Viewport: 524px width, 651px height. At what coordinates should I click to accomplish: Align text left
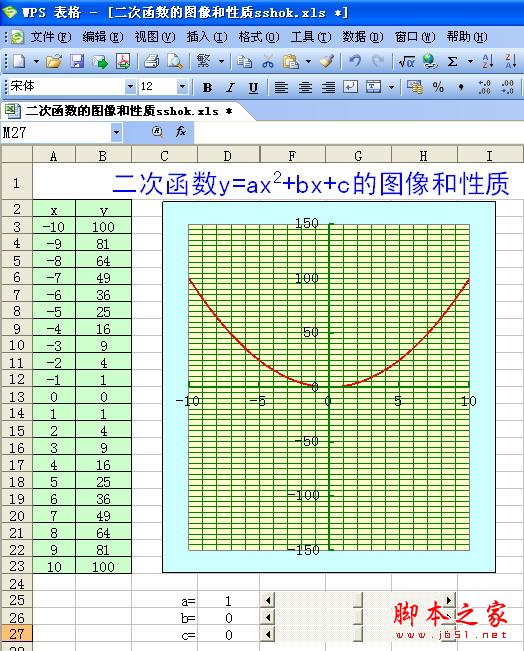(281, 87)
